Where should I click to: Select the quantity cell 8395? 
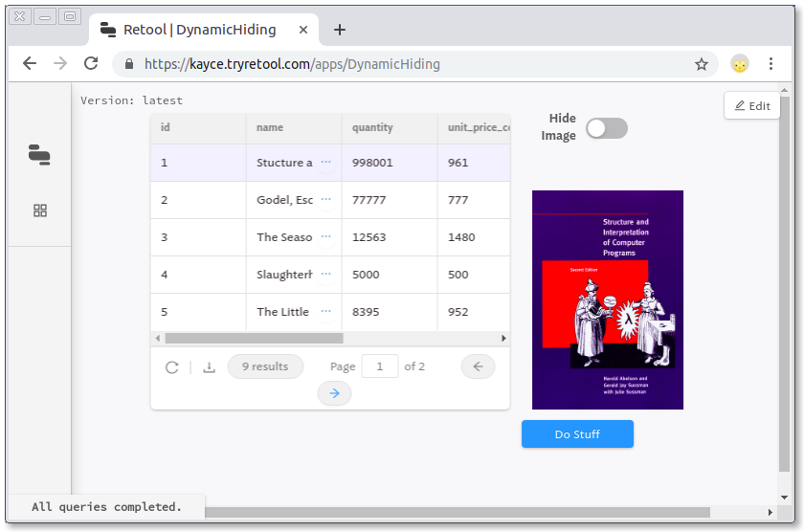(390, 312)
